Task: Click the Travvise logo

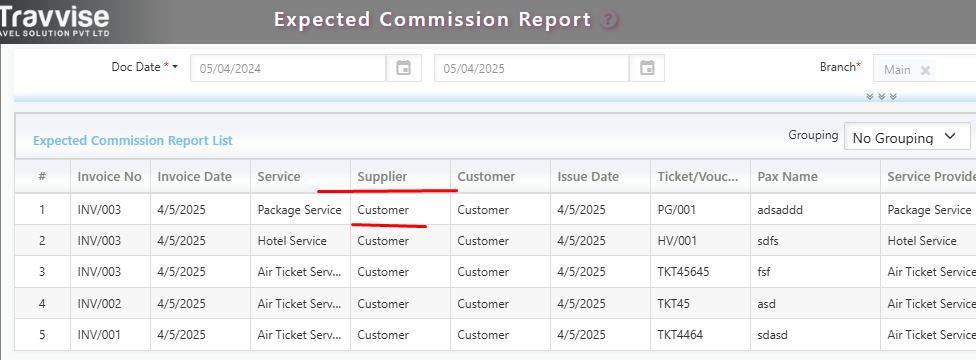Action: click(54, 21)
